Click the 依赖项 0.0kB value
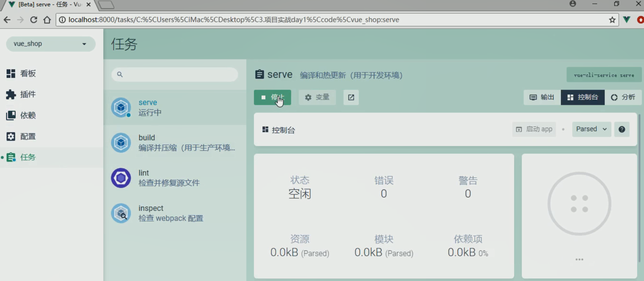Viewport: 644px width, 281px height. pyautogui.click(x=468, y=252)
